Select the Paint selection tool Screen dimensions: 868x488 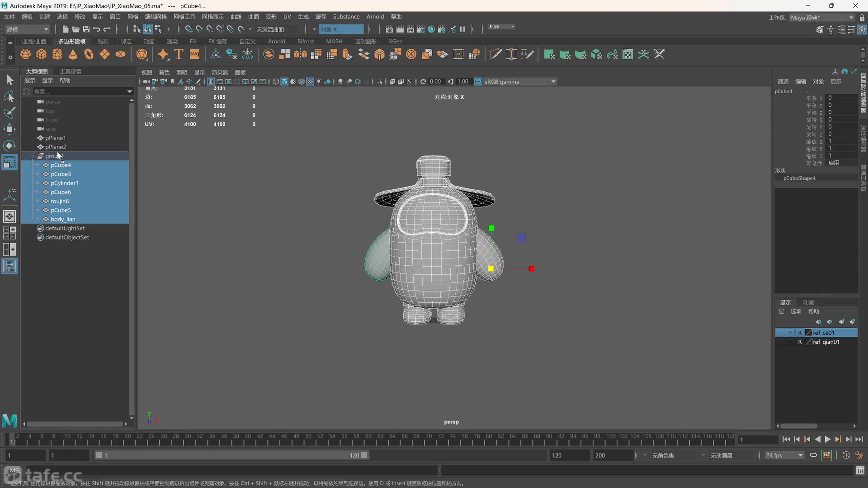click(x=9, y=113)
